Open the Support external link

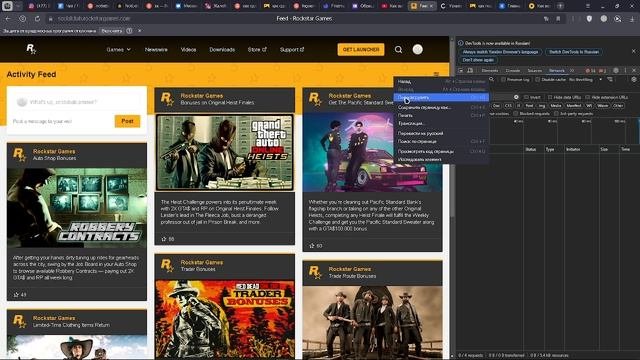292,49
